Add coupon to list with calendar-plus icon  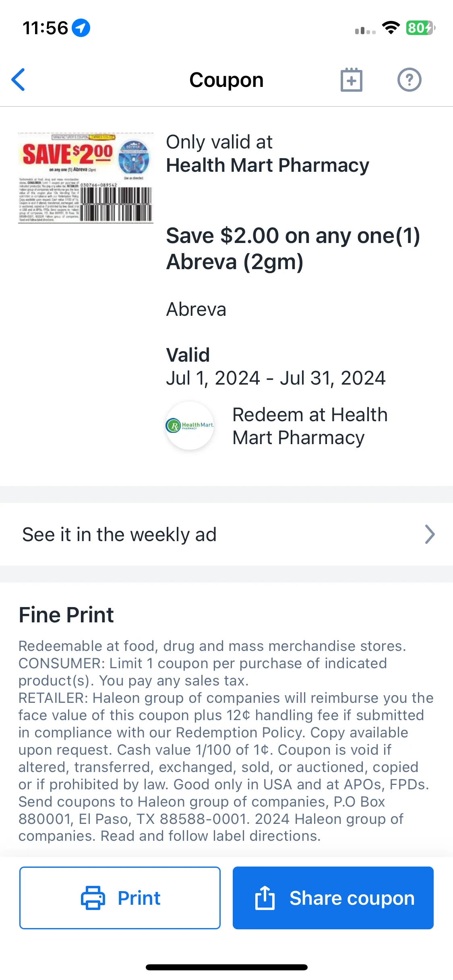coord(352,80)
